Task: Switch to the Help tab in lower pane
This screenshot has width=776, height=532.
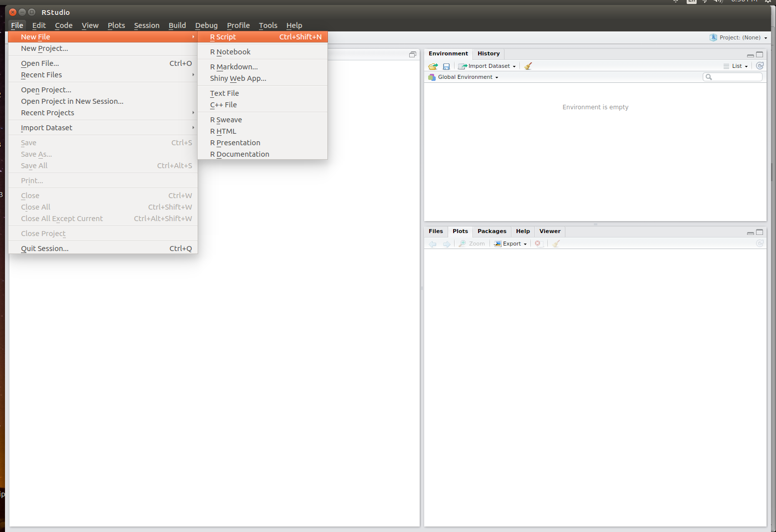Action: click(x=523, y=232)
